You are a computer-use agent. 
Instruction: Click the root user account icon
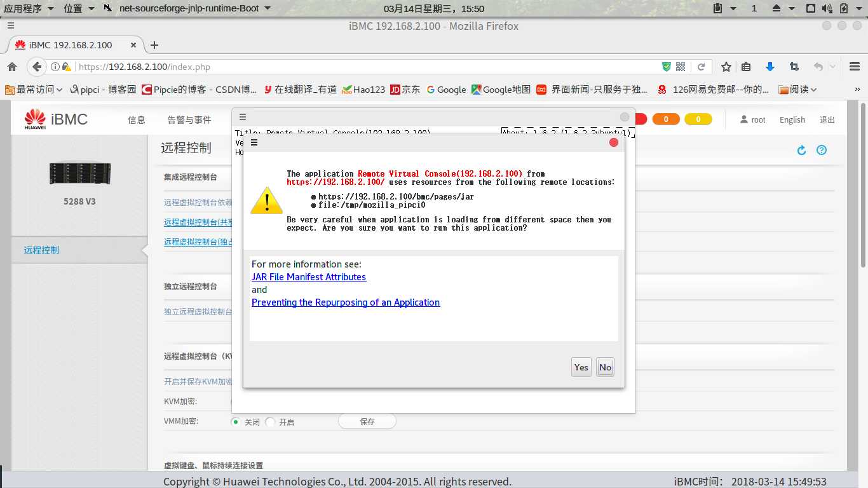coord(745,119)
